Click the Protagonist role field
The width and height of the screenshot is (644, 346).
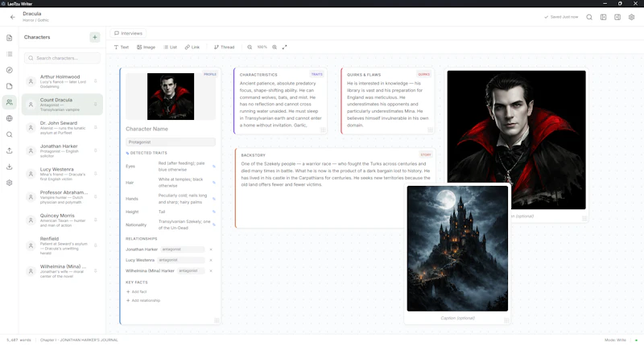(x=171, y=142)
